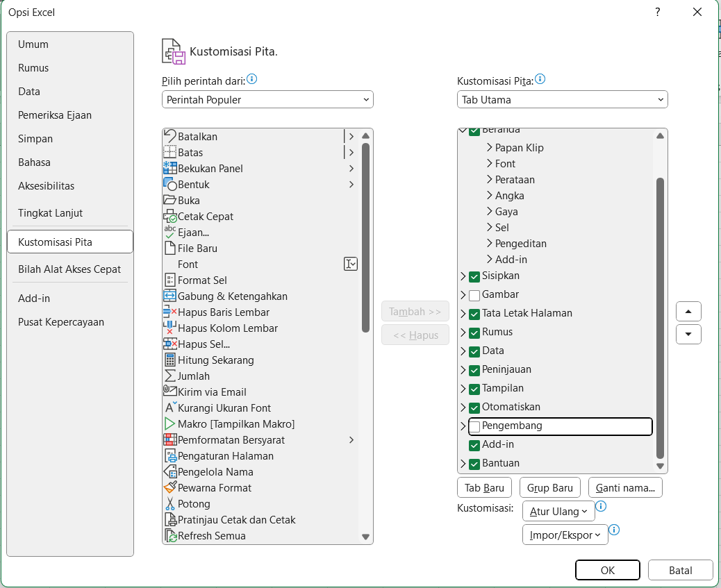Toggle the Tata Letak Halaman checkbox
The image size is (721, 588).
[474, 314]
